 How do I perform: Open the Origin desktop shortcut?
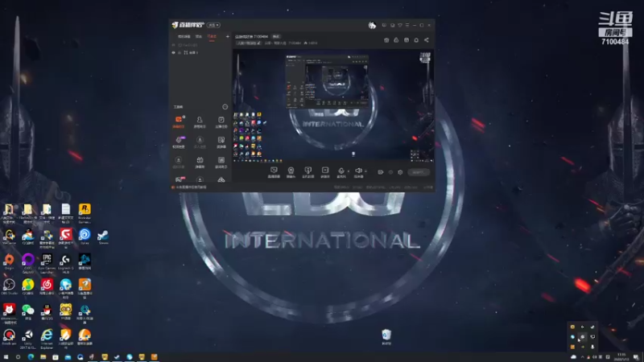(x=9, y=261)
